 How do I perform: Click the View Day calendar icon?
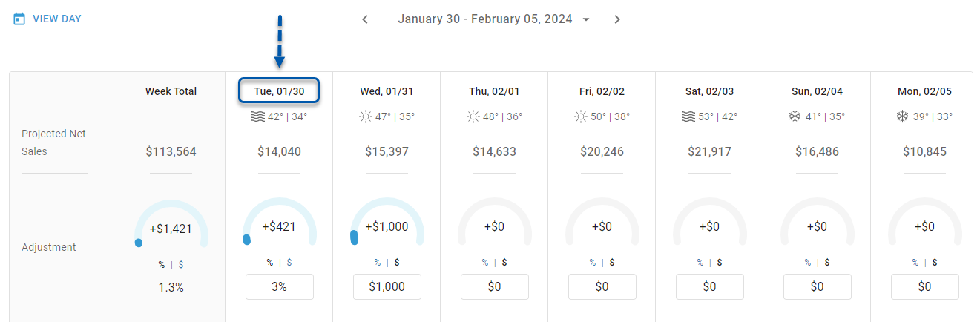(x=20, y=19)
